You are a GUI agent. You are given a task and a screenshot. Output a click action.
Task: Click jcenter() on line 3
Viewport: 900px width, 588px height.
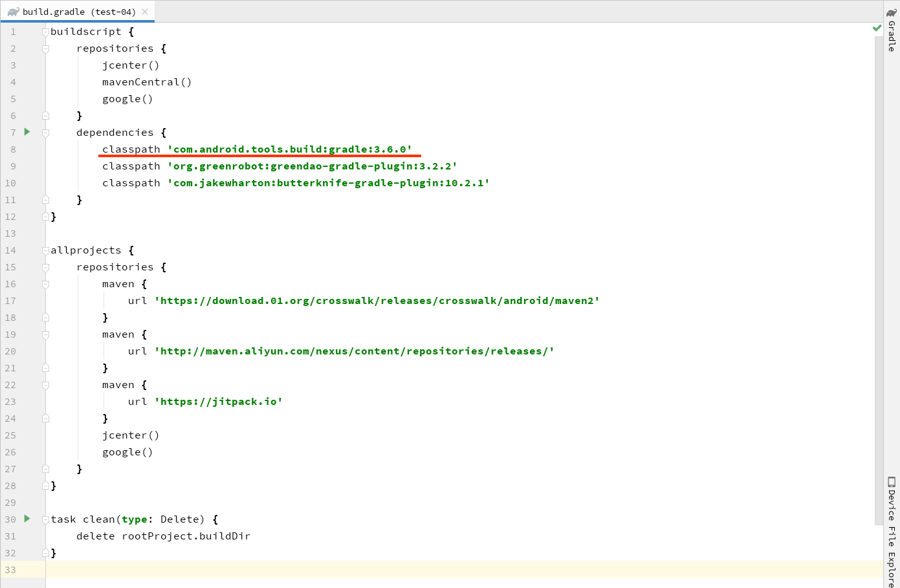[131, 65]
